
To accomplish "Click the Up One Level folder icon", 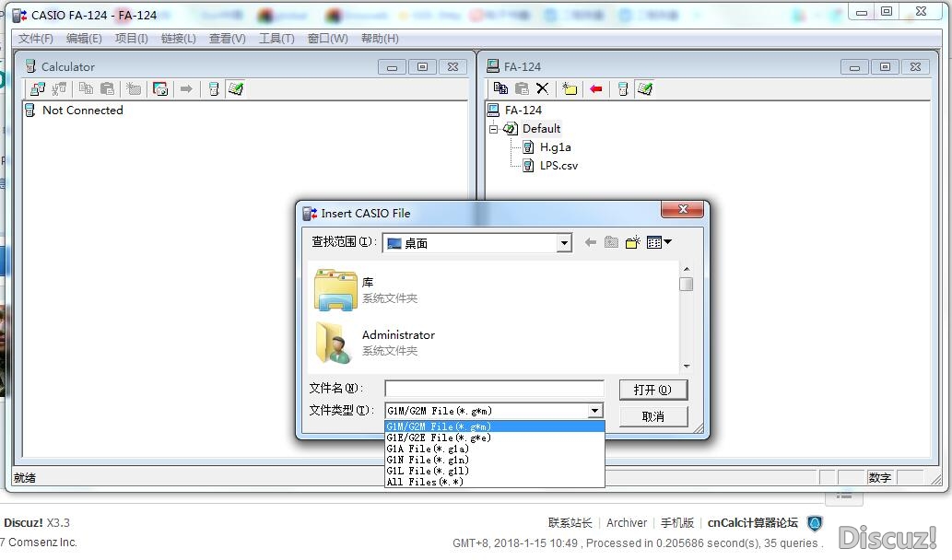I will 611,242.
